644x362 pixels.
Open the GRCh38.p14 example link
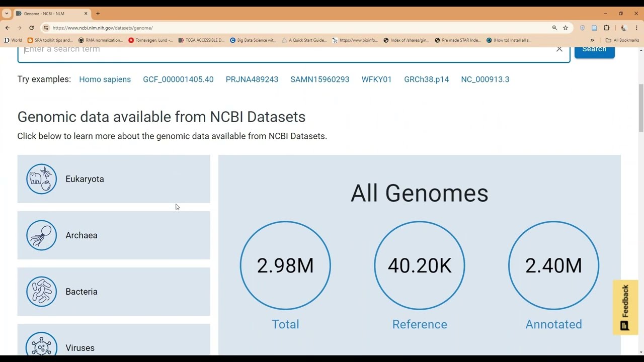426,79
